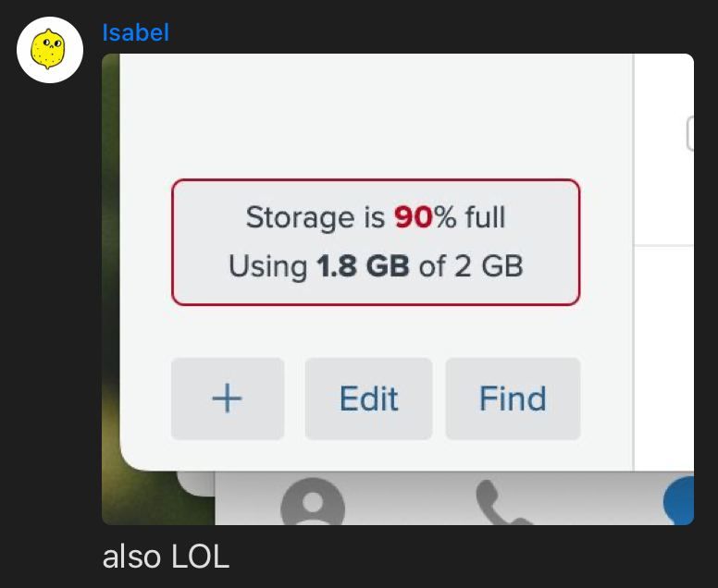718x588 pixels.
Task: Click the partially visible box at right edge
Action: [x=690, y=134]
